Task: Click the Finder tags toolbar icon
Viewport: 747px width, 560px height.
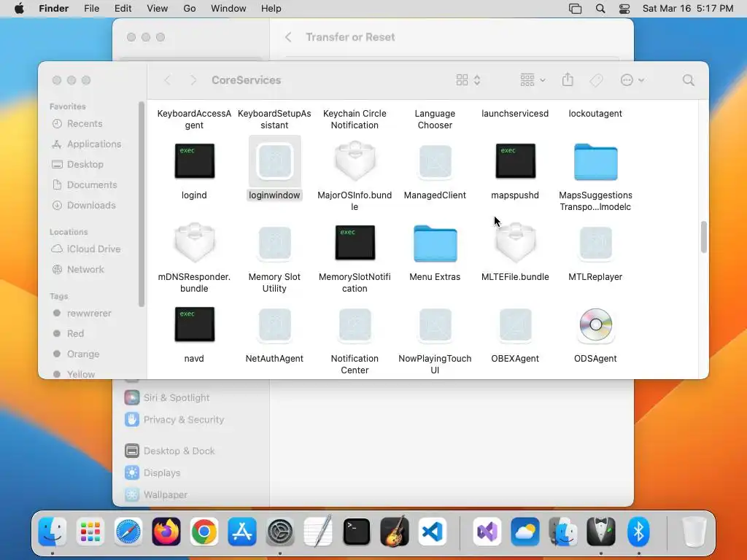Action: [596, 80]
